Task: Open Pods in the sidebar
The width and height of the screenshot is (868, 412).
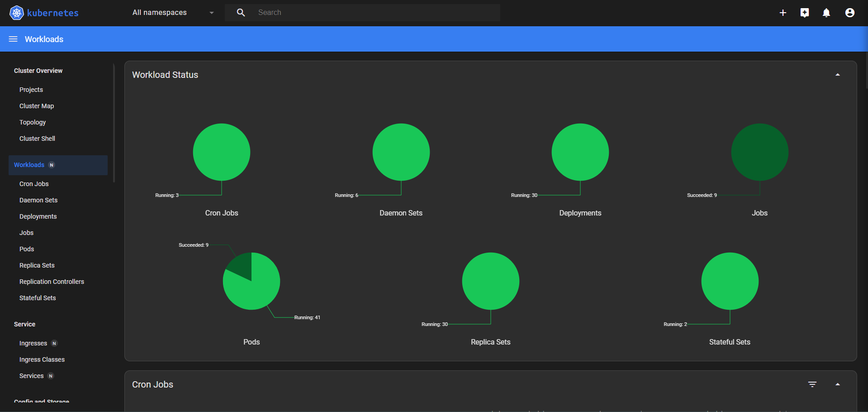Action: (x=27, y=249)
